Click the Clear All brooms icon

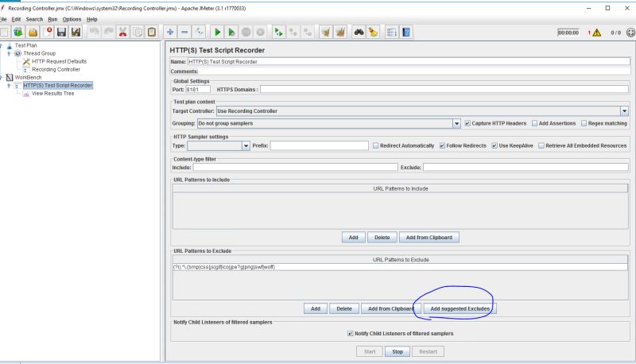pos(340,32)
